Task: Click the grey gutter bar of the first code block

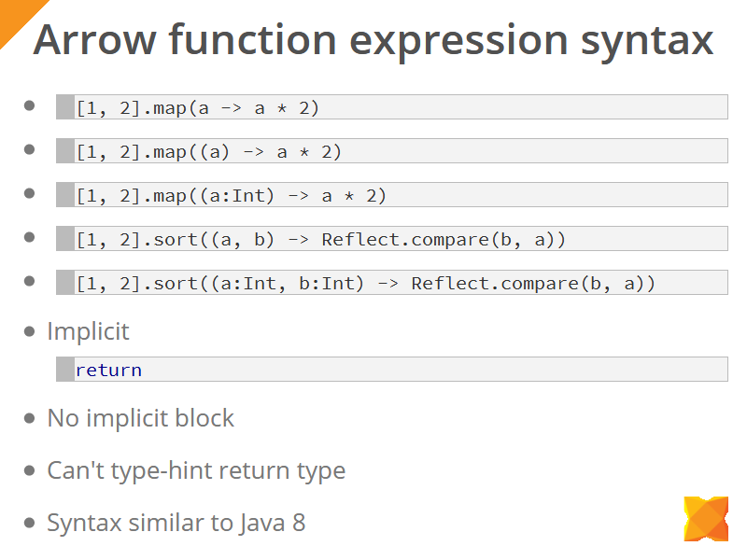Action: tap(64, 107)
